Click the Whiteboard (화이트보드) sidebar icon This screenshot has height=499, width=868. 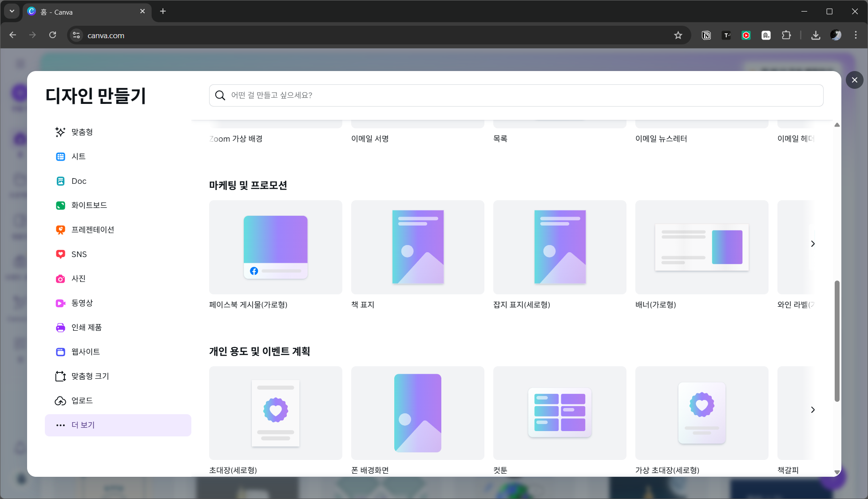(x=60, y=205)
